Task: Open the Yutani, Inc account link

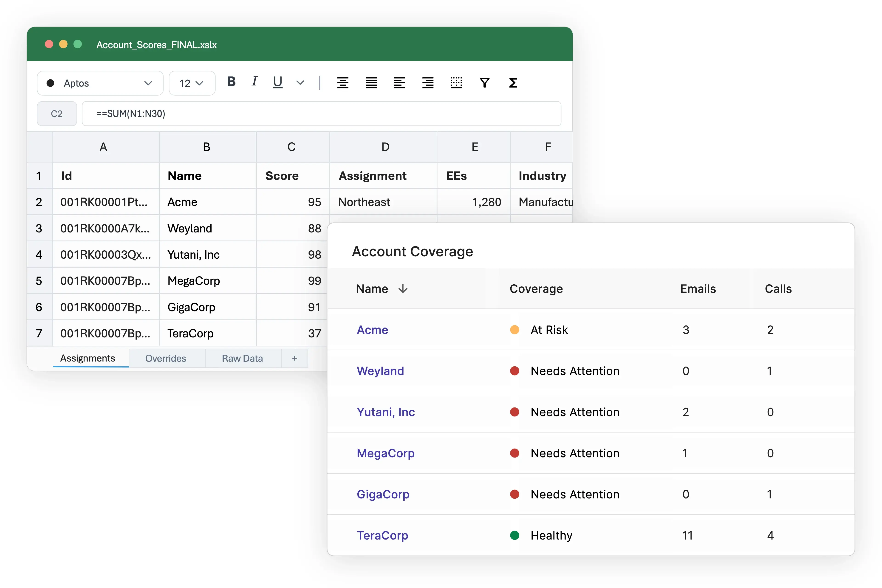Action: coord(385,412)
